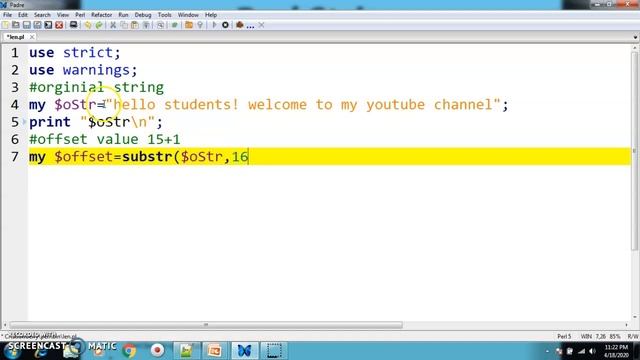Open the Window menu
Image resolution: width=640 pixels, height=360 pixels.
pos(188,15)
